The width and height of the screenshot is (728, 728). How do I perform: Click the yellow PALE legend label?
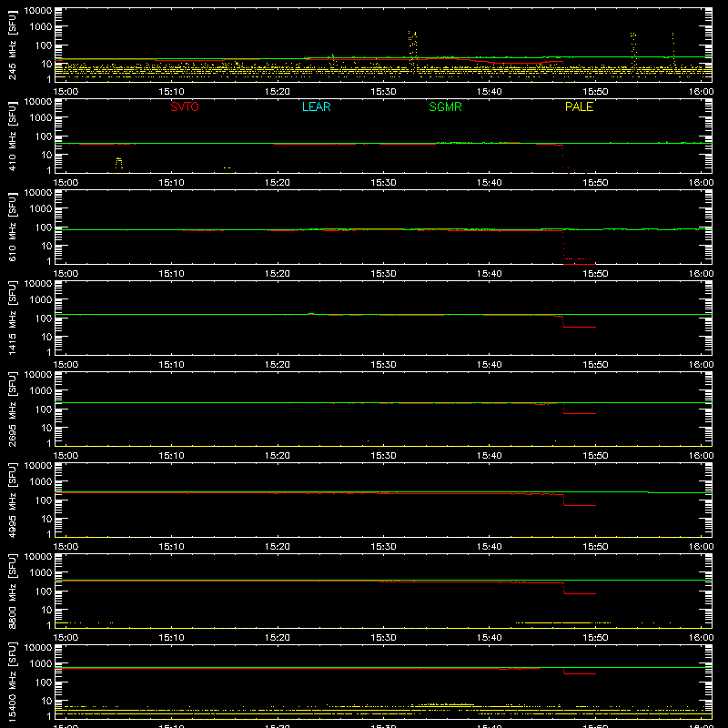579,106
